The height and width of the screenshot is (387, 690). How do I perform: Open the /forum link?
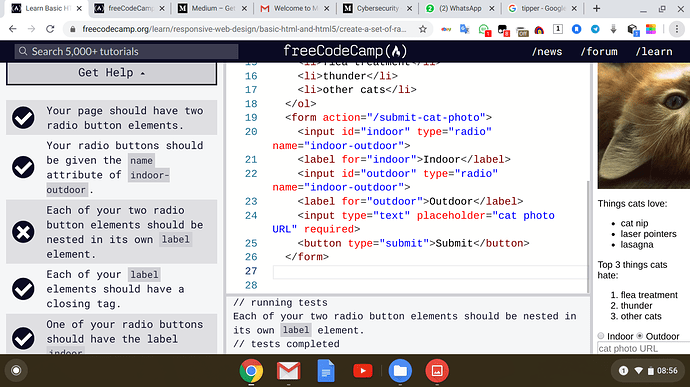599,52
